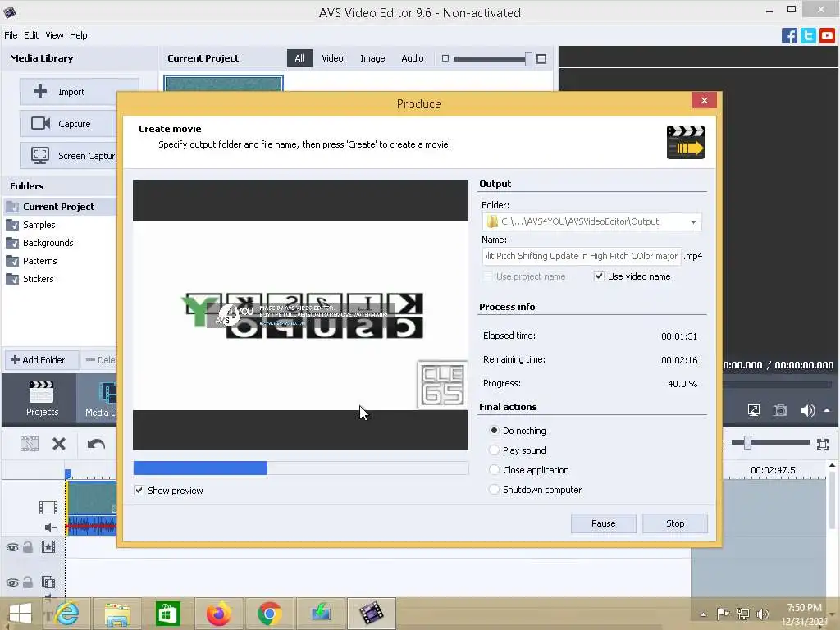
Task: Click the overlay track icon
Action: tap(48, 582)
